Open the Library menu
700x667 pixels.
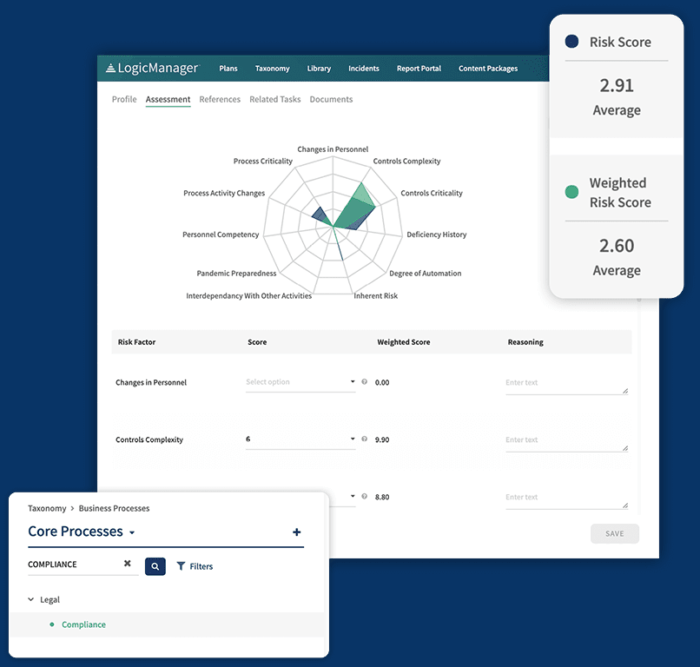(319, 68)
